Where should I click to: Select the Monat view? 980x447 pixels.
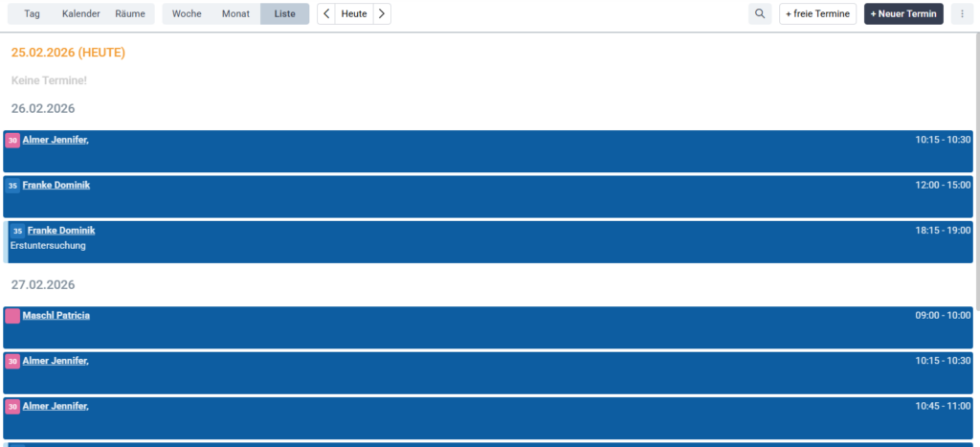235,13
